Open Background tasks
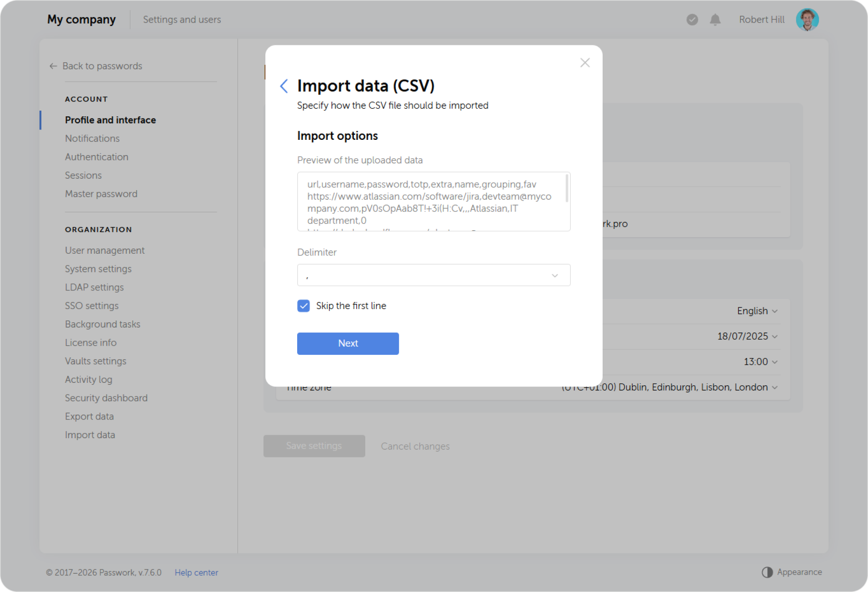The width and height of the screenshot is (868, 592). pyautogui.click(x=102, y=324)
